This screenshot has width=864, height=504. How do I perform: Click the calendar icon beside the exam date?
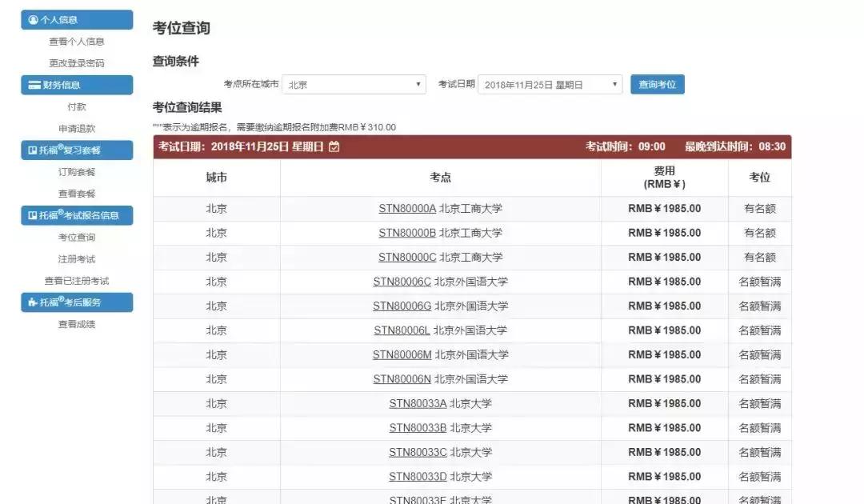(334, 147)
